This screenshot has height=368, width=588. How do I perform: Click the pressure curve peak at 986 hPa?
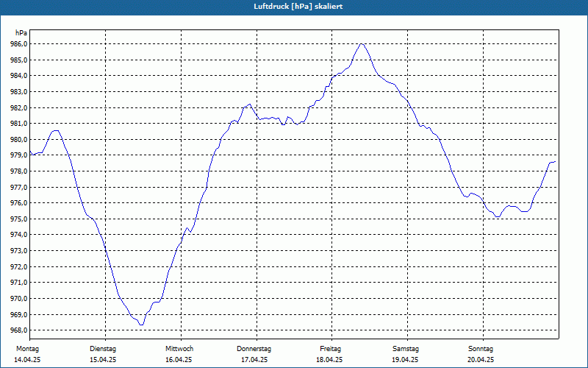[x=361, y=44]
